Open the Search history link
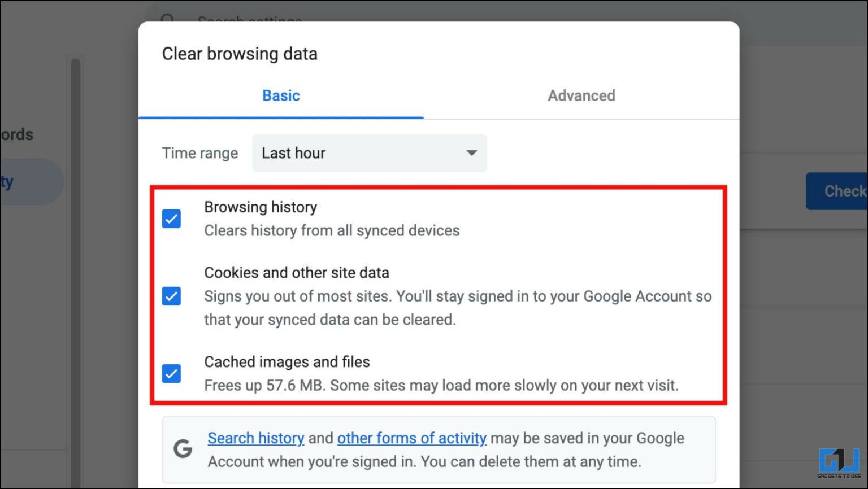 click(x=256, y=438)
